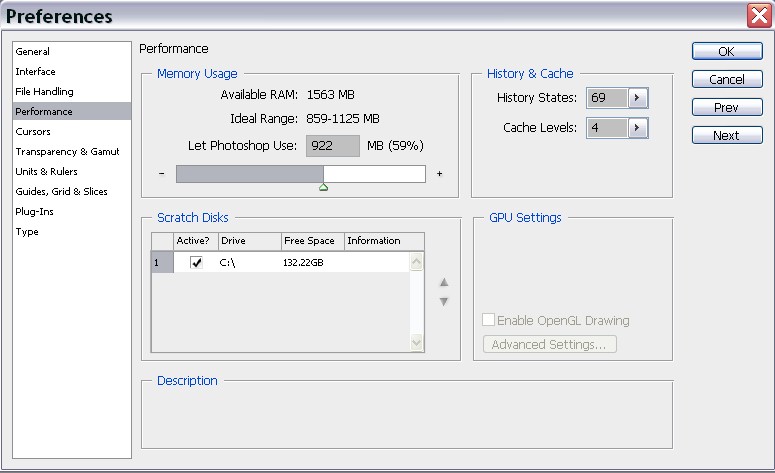Switch to the Interface preferences category
The height and width of the screenshot is (473, 775).
pos(36,72)
